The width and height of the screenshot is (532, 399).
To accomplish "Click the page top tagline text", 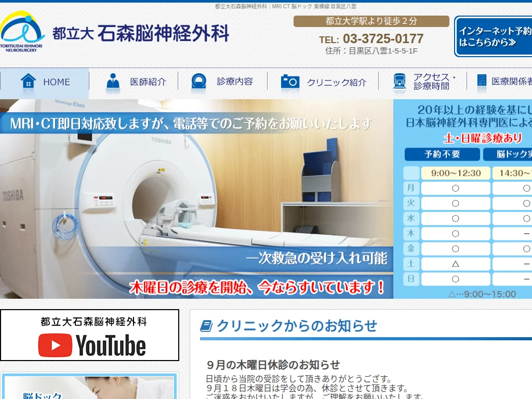I will (x=286, y=6).
